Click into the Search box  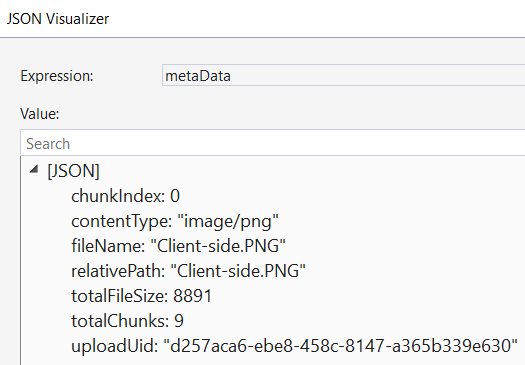pos(273,144)
